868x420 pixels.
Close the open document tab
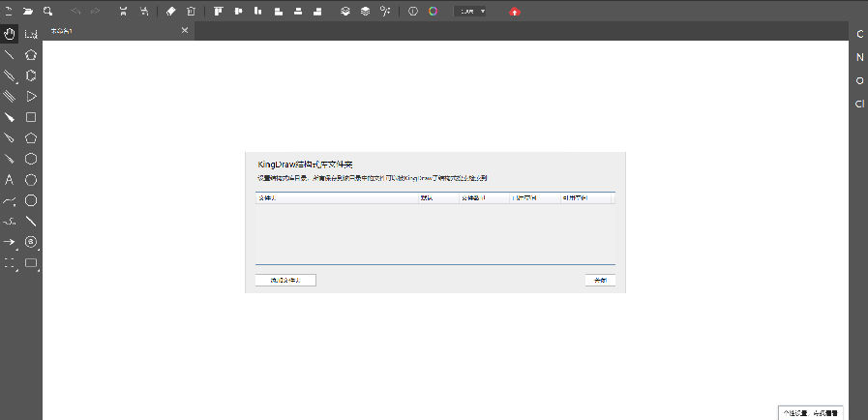(x=185, y=31)
